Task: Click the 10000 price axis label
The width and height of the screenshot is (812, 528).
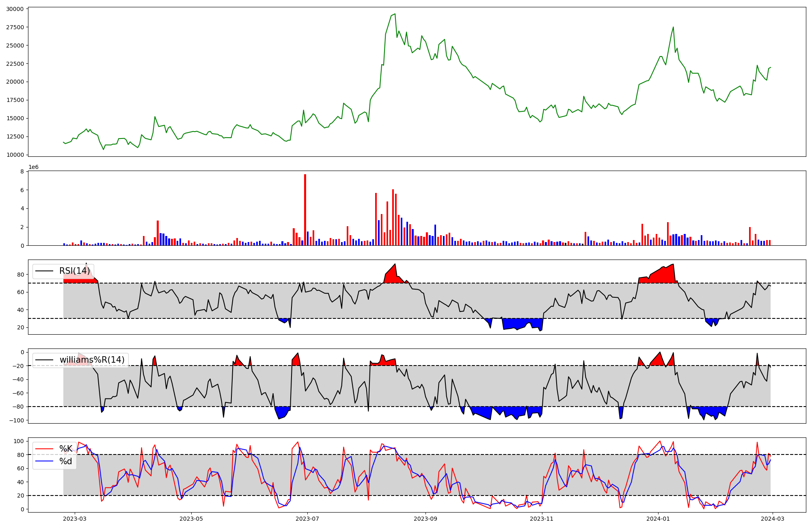Action: 15,155
